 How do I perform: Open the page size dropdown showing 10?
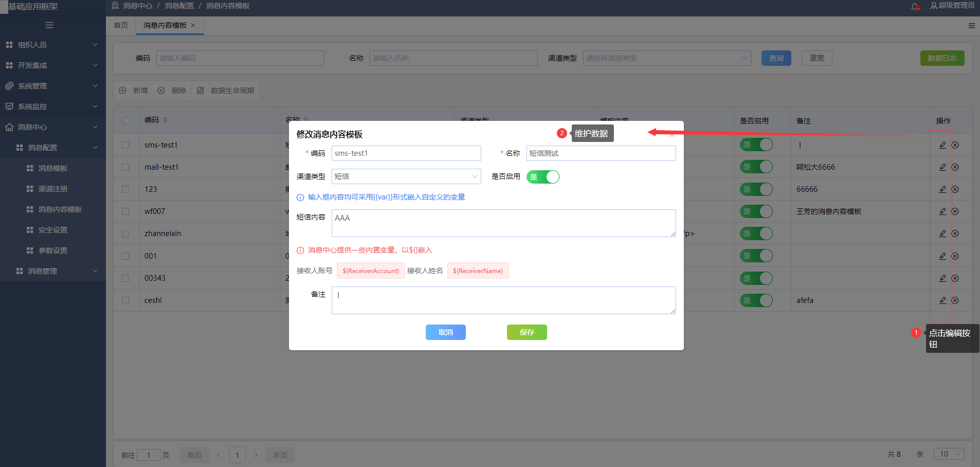point(949,454)
